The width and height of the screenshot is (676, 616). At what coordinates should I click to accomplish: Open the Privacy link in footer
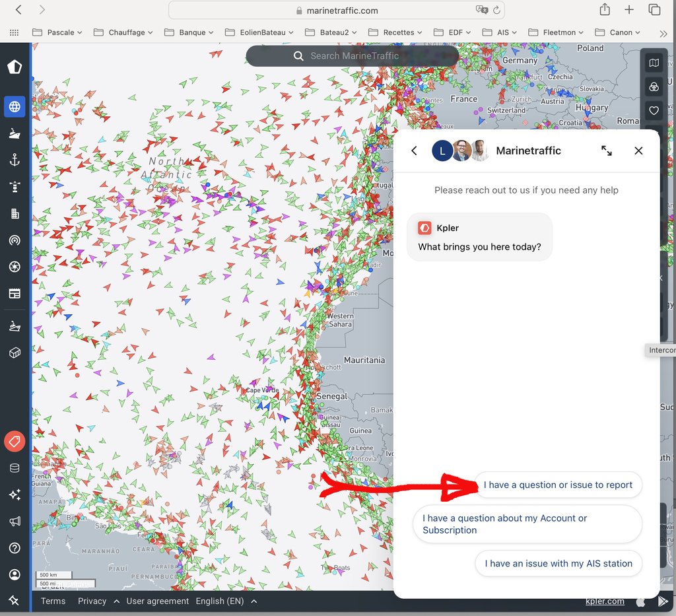point(92,601)
